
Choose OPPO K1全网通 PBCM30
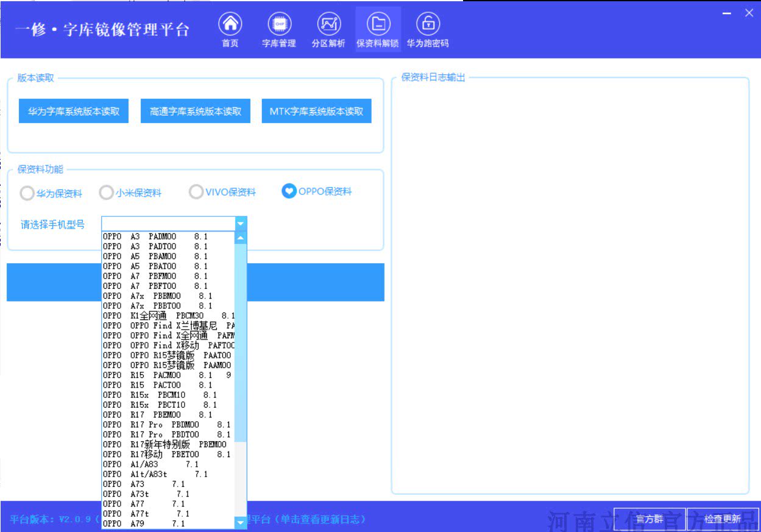(168, 316)
